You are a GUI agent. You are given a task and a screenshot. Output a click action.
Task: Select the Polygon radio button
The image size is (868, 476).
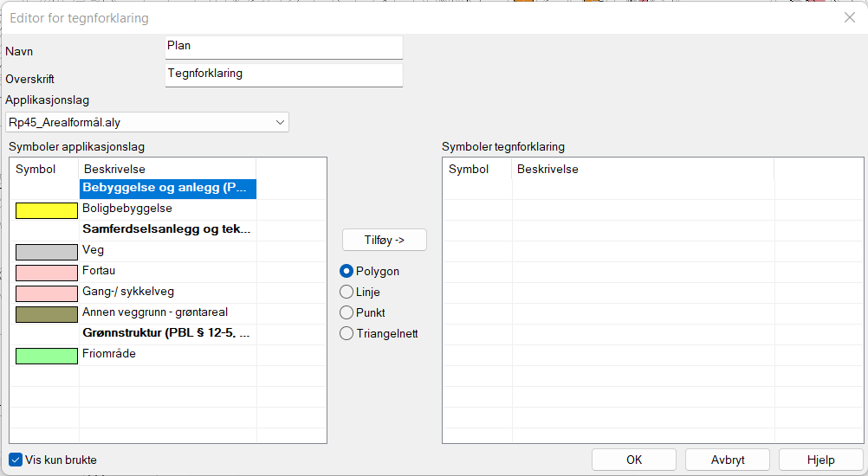pos(347,271)
